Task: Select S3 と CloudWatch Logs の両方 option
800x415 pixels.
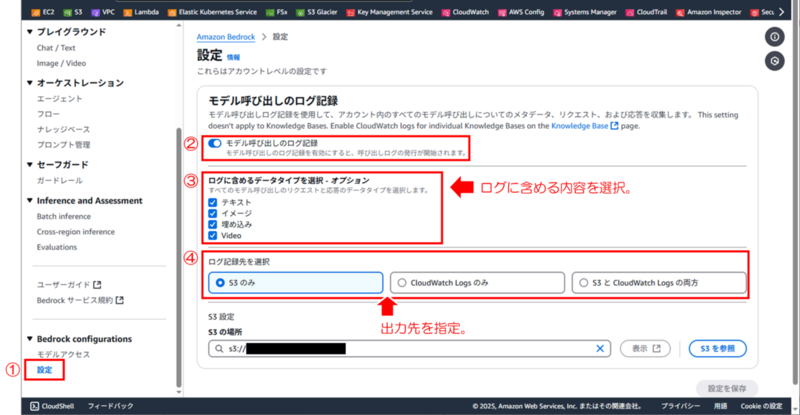Action: (659, 283)
